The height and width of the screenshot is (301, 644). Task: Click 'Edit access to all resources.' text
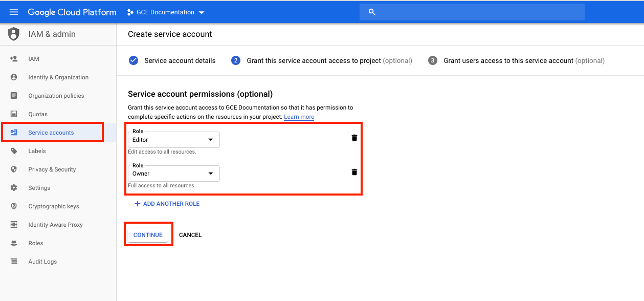pyautogui.click(x=162, y=152)
